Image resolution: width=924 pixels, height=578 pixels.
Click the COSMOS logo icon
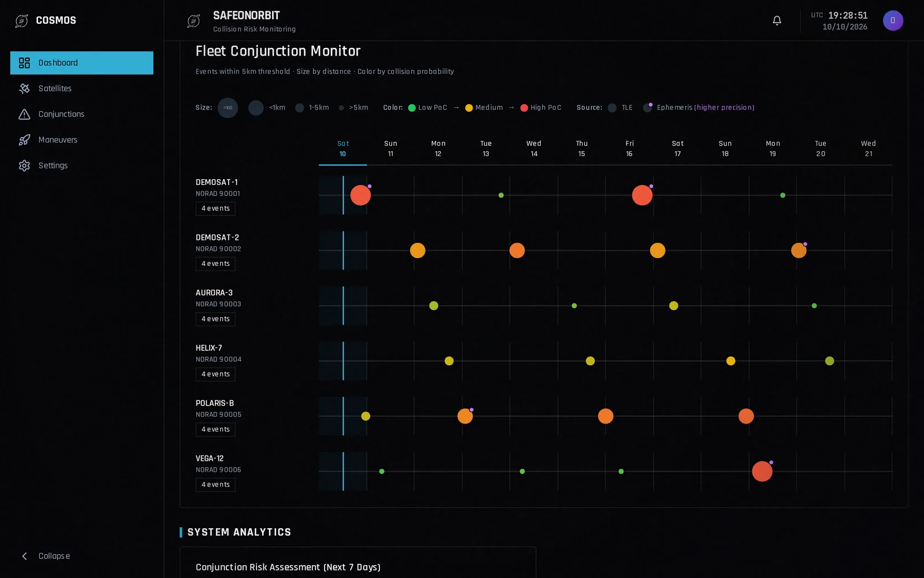[21, 21]
